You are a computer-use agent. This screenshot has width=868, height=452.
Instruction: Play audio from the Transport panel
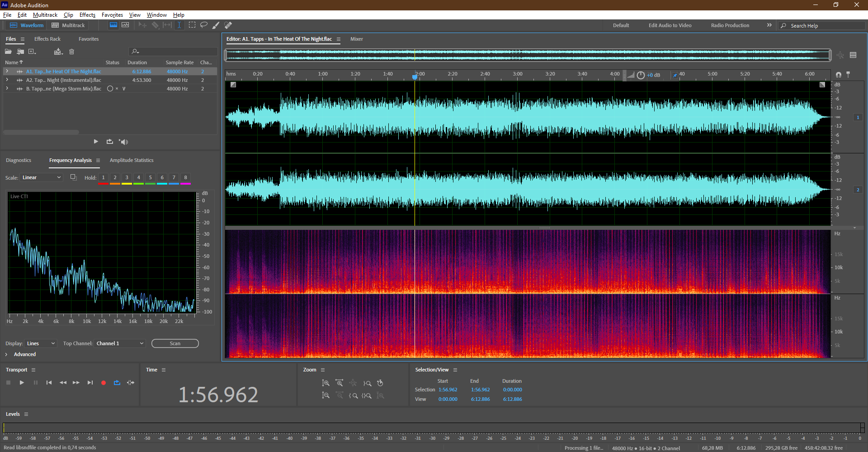tap(22, 383)
